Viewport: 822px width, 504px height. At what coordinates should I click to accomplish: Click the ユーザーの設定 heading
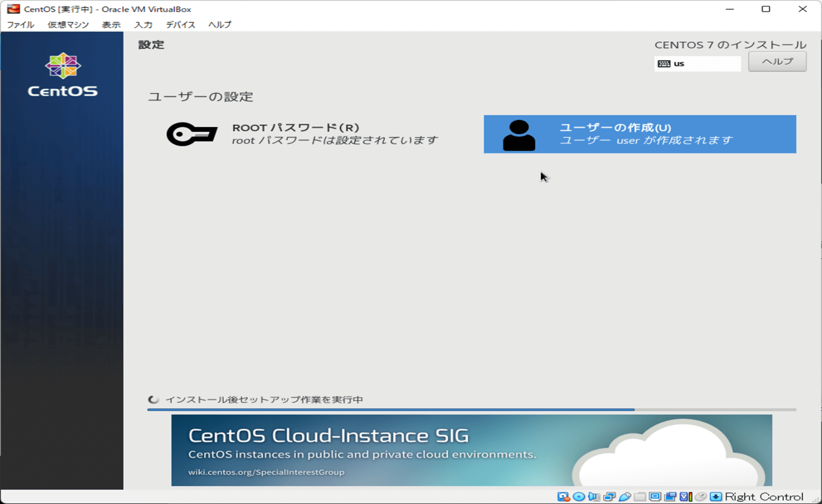click(201, 97)
